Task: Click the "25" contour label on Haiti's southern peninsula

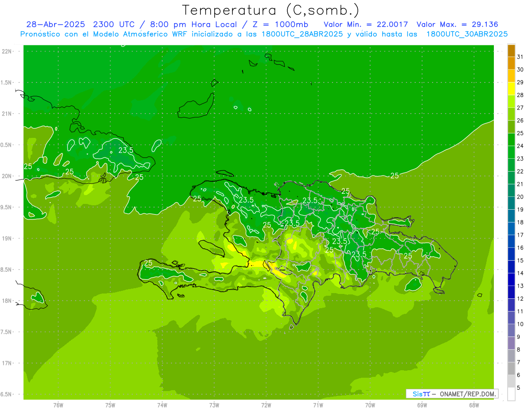Action: tap(149, 263)
